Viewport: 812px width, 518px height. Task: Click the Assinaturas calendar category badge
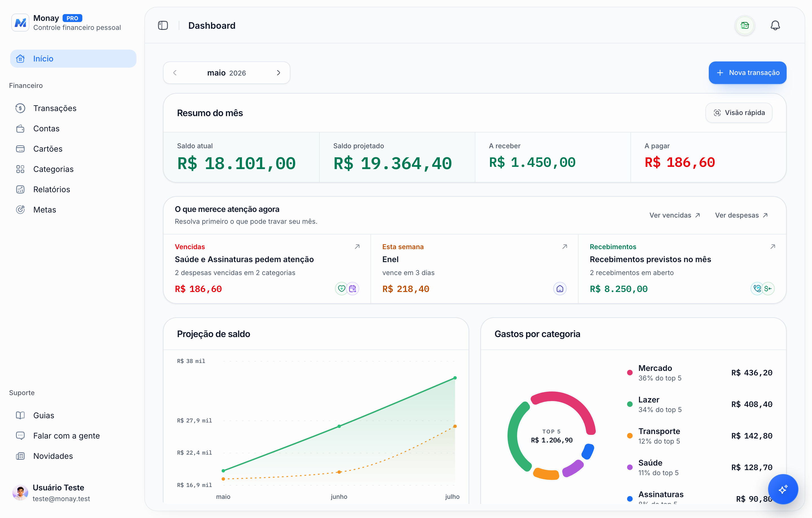coord(353,289)
